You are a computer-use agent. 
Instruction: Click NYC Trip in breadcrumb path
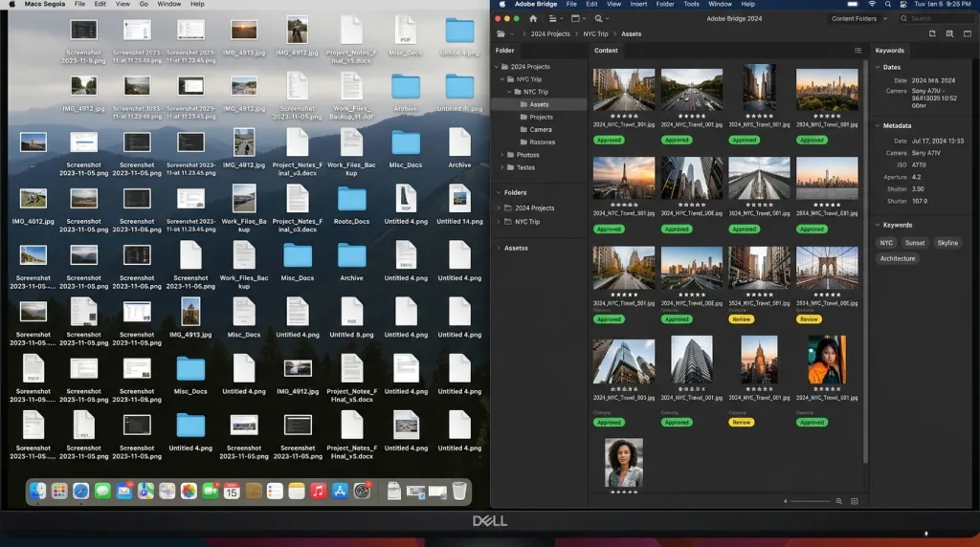pos(595,34)
